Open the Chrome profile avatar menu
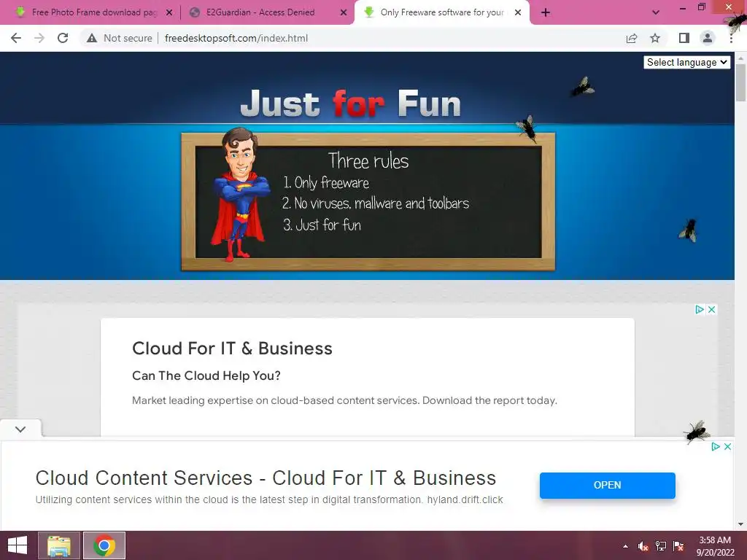This screenshot has height=560, width=747. tap(708, 38)
